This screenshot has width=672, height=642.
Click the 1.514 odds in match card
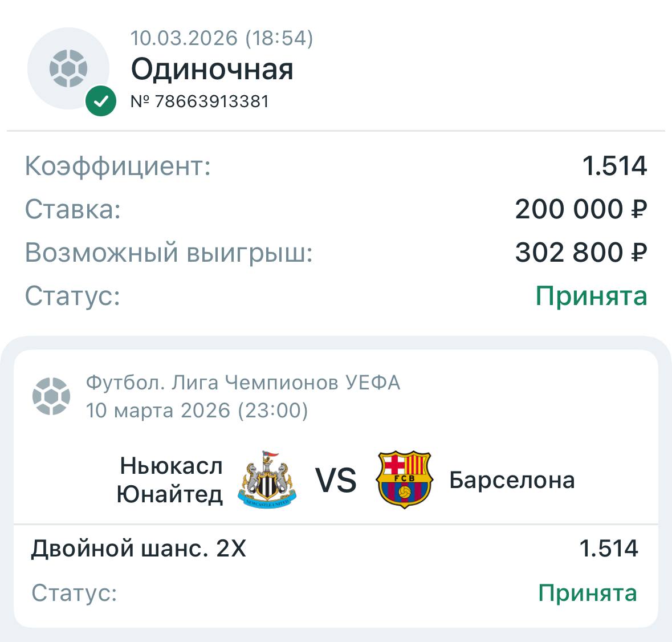click(608, 548)
